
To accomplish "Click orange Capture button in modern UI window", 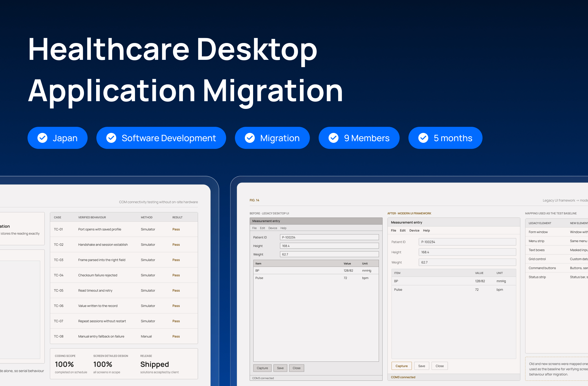I will (402, 366).
